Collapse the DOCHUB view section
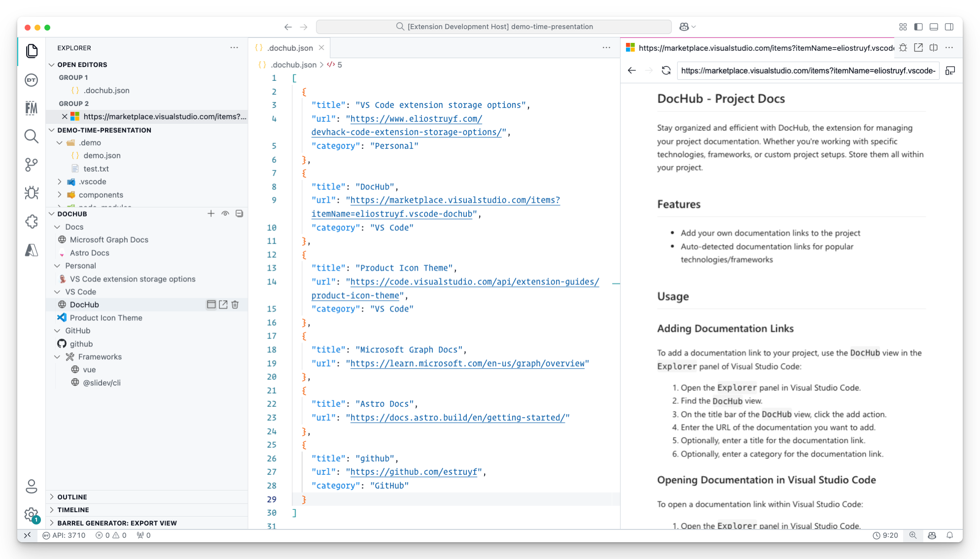This screenshot has height=559, width=980. pyautogui.click(x=72, y=214)
